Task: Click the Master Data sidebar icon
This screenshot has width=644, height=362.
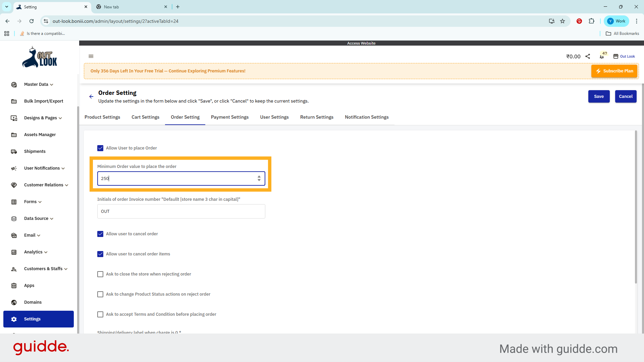Action: tap(14, 84)
